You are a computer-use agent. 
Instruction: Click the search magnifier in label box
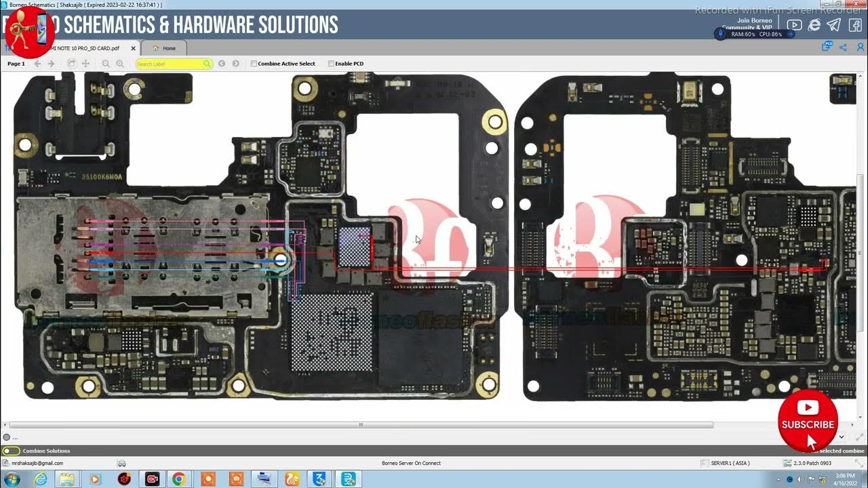coord(207,64)
